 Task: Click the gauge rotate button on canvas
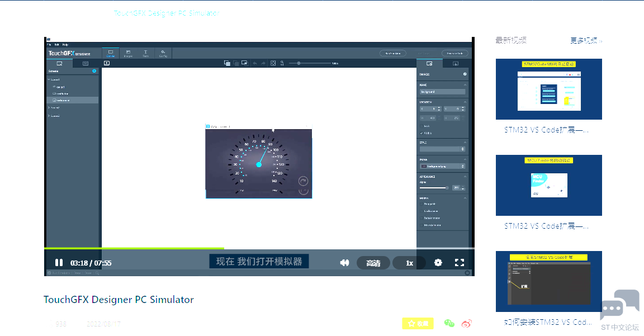303,181
